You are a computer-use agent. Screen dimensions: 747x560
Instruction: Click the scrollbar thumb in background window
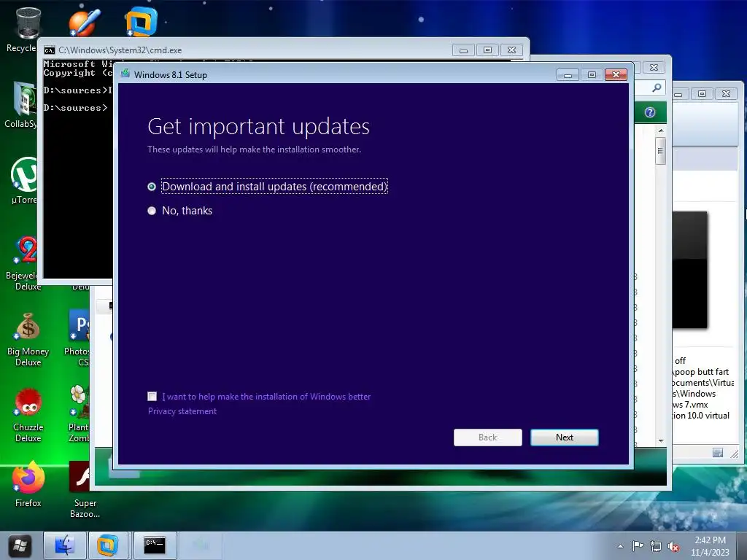click(x=660, y=151)
